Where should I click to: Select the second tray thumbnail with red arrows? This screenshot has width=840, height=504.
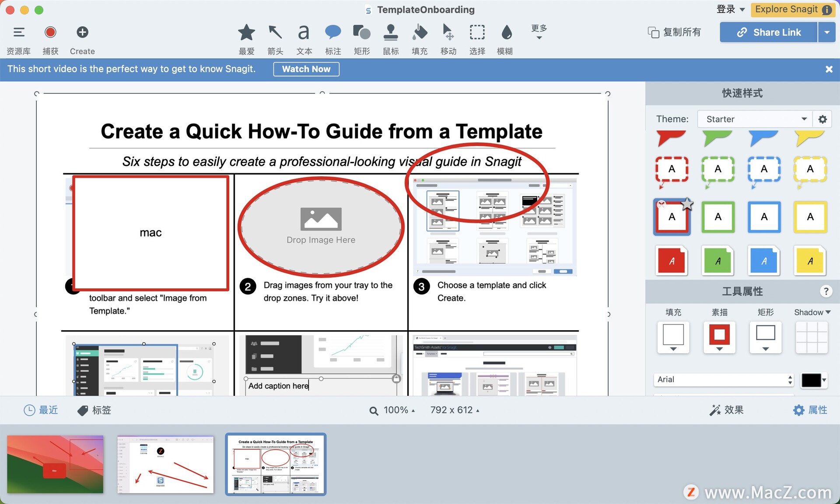(x=165, y=464)
